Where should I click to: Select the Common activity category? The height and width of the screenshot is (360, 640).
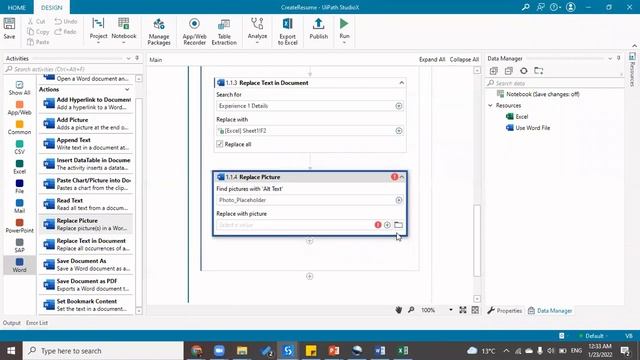[19, 127]
